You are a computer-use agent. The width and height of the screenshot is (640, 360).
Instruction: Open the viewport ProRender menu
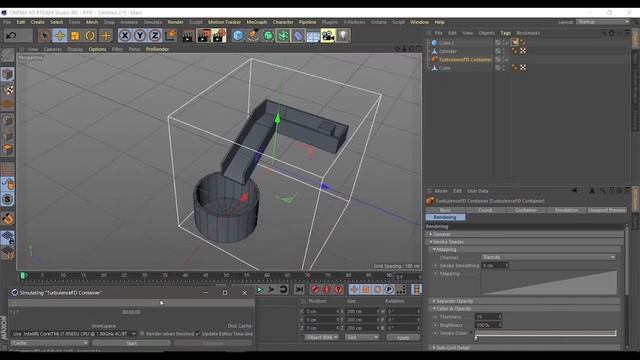tap(157, 49)
